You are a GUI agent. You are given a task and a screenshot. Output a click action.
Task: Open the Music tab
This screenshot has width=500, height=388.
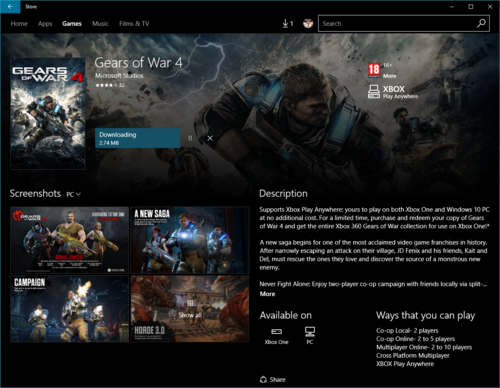point(100,24)
